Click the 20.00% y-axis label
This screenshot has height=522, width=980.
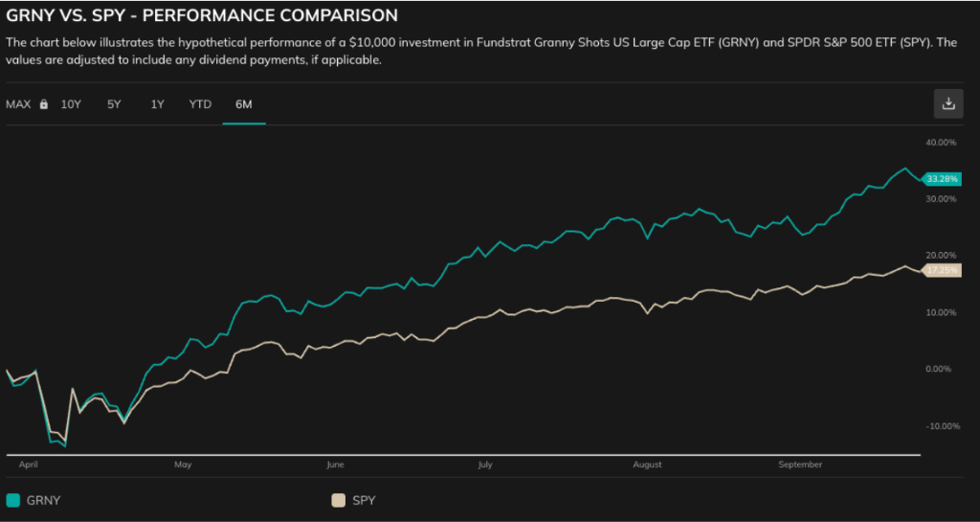pos(941,255)
